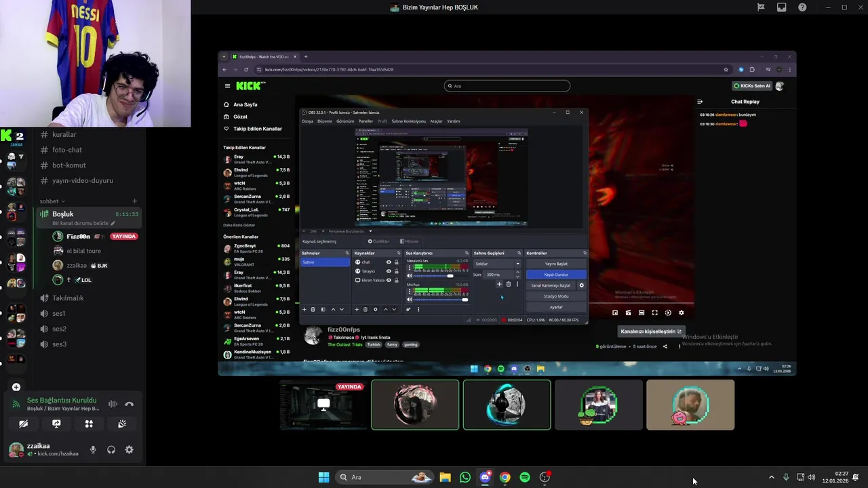This screenshot has width=868, height=488.
Task: Hide the chat source eye icon in OBS
Action: pos(389,262)
